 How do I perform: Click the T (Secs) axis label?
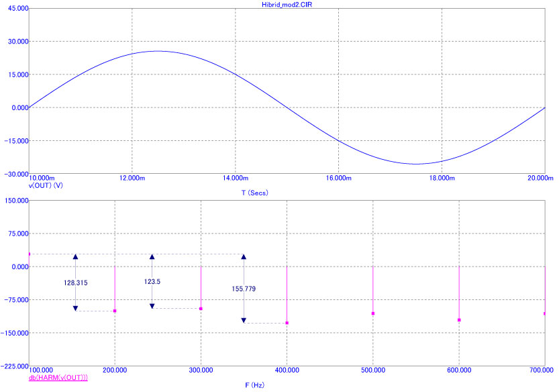(x=254, y=193)
